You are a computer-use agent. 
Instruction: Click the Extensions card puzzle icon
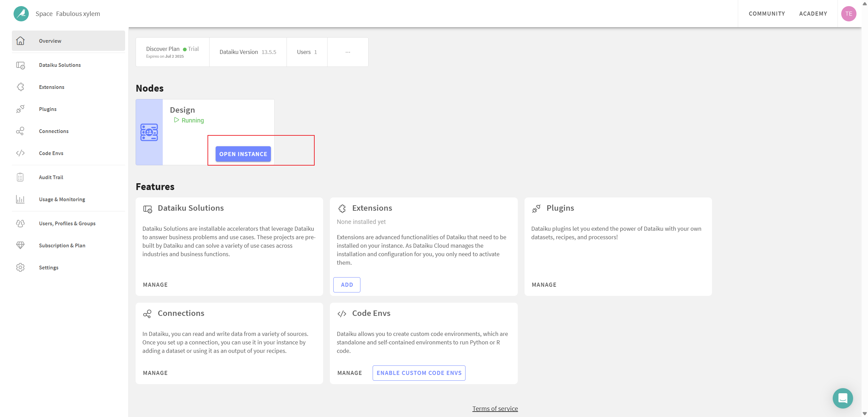tap(342, 209)
